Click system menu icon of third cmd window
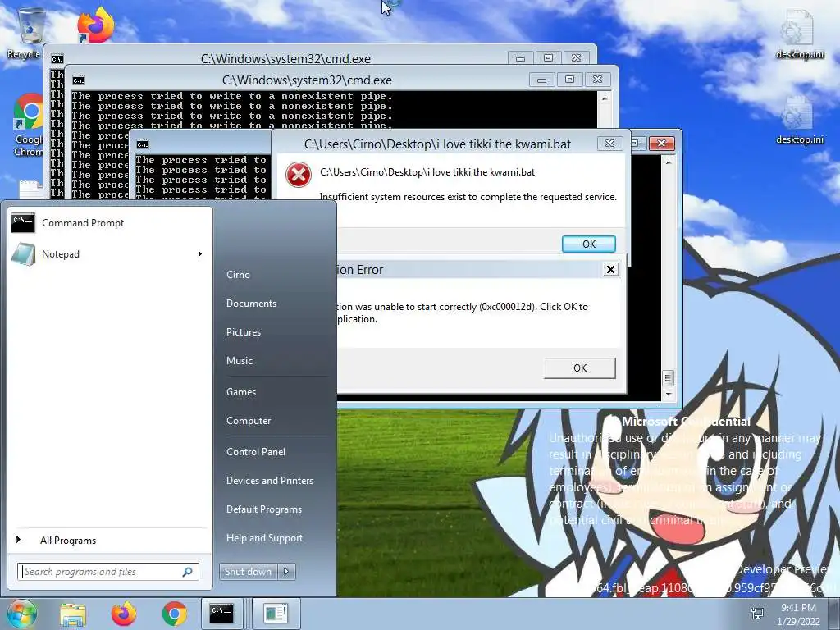The height and width of the screenshot is (630, 840). click(142, 144)
